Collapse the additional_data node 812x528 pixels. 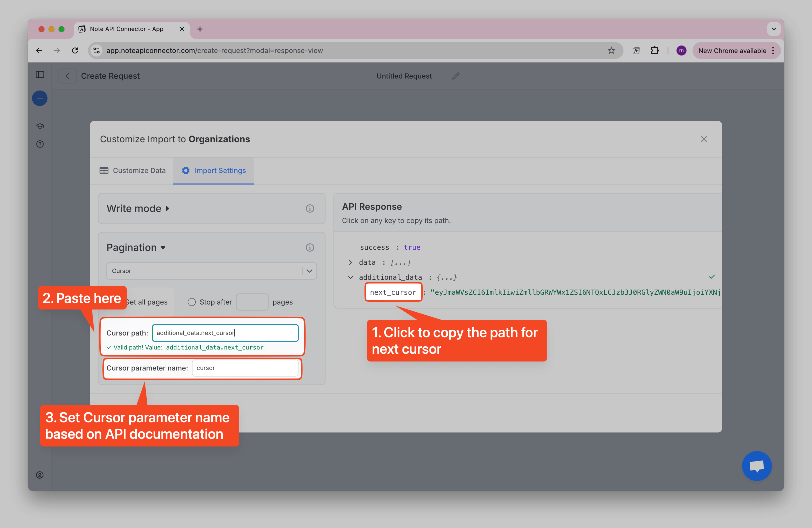[x=350, y=277]
